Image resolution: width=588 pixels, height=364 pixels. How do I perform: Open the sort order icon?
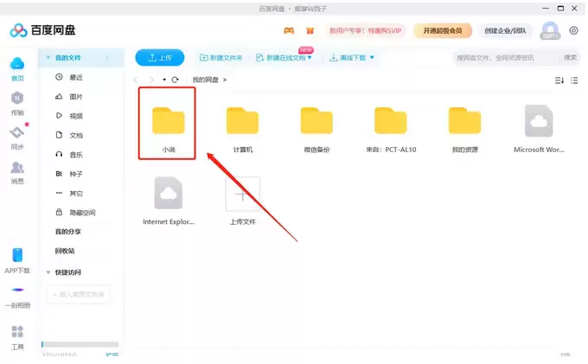pos(559,80)
